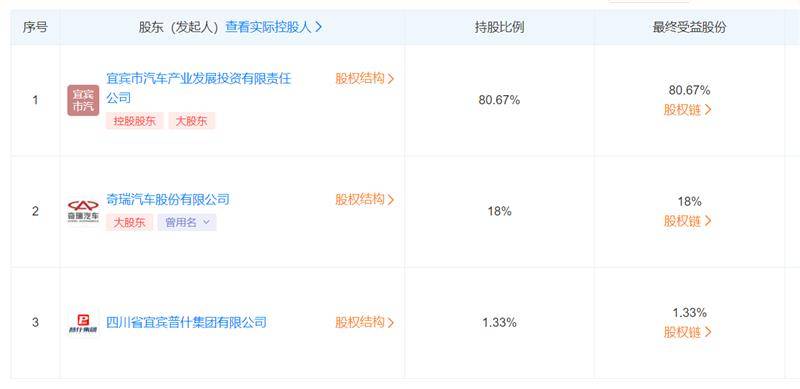
Task: Open 四川省宜宾普什集团有限公司 company link
Action: pos(186,323)
